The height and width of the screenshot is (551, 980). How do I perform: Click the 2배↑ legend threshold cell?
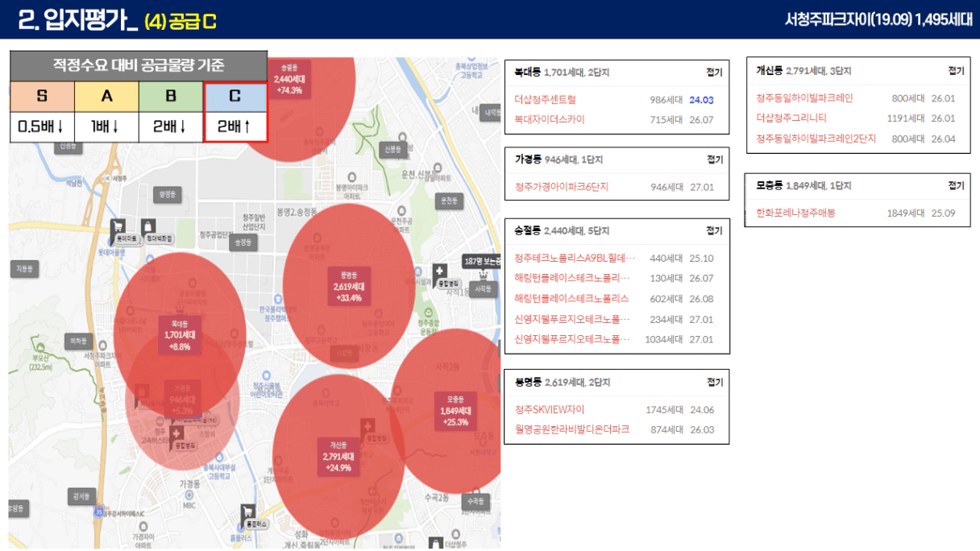(235, 127)
